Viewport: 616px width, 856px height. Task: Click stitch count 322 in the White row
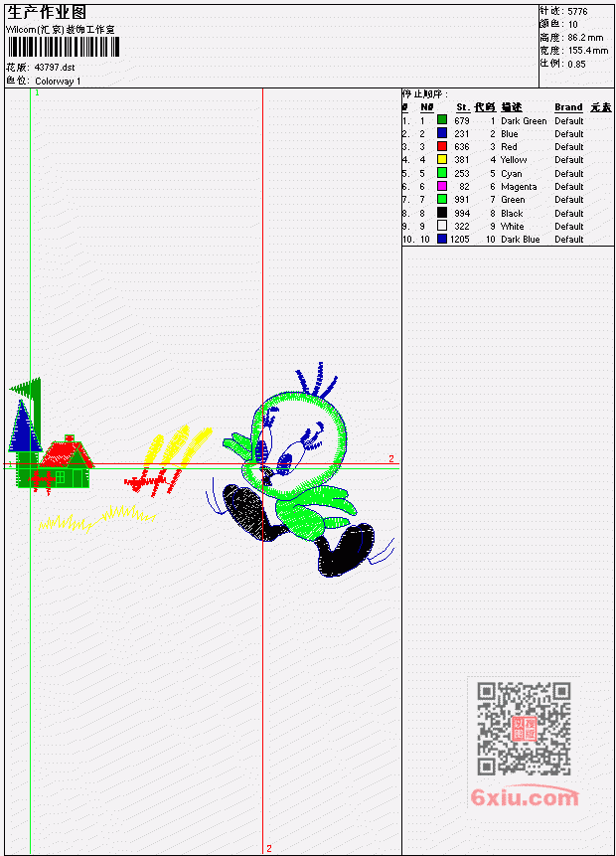[x=462, y=226]
